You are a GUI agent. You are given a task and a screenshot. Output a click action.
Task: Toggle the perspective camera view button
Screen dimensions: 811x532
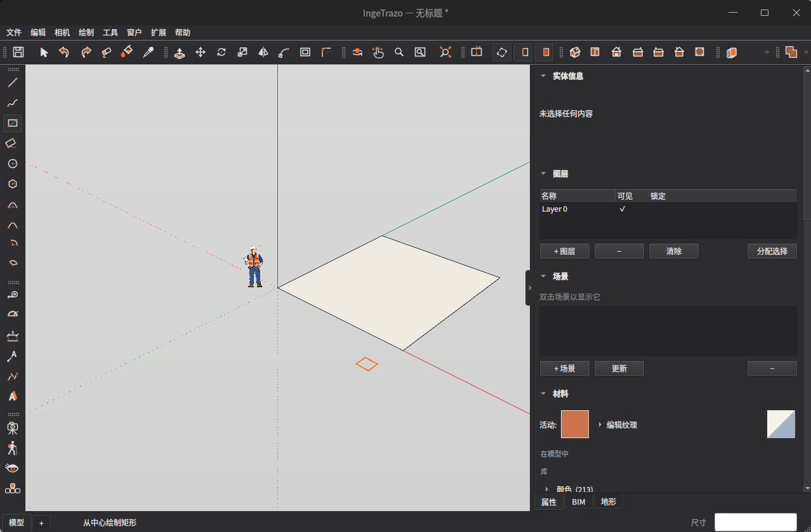501,52
